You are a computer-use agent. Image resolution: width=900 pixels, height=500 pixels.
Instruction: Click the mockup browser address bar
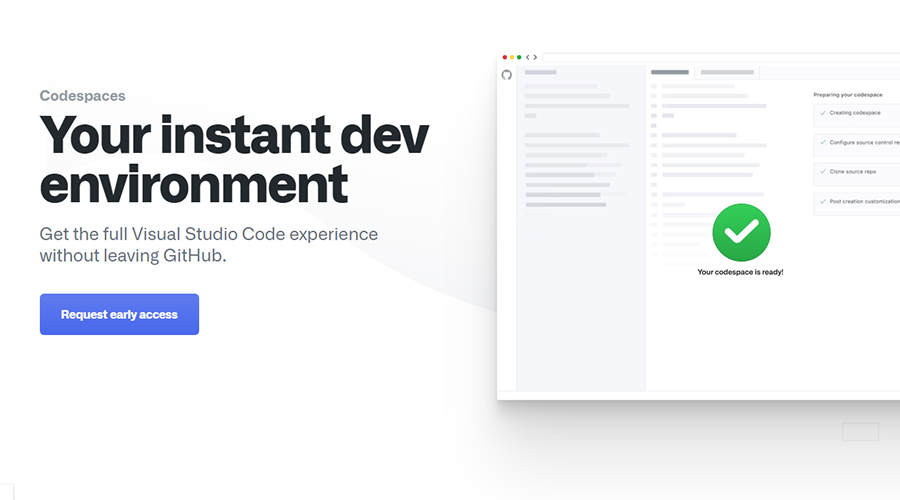pos(721,57)
